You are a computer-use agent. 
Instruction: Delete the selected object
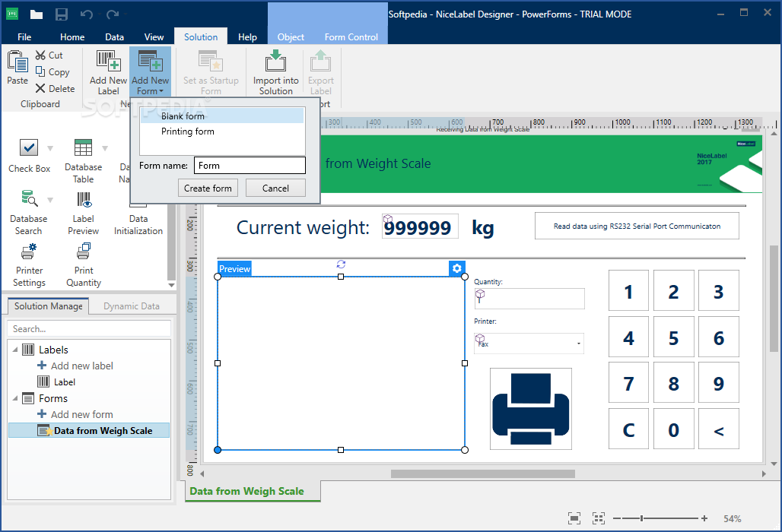(x=55, y=89)
